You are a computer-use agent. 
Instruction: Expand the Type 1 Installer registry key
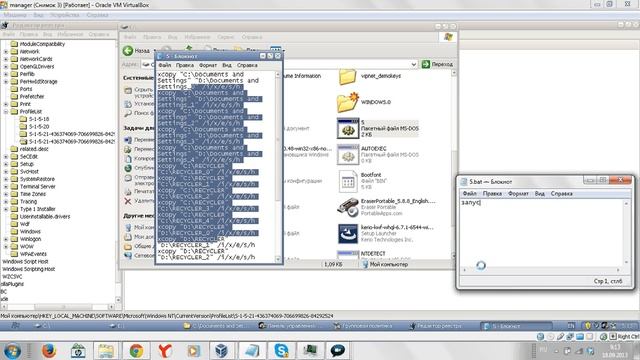pyautogui.click(x=6, y=209)
